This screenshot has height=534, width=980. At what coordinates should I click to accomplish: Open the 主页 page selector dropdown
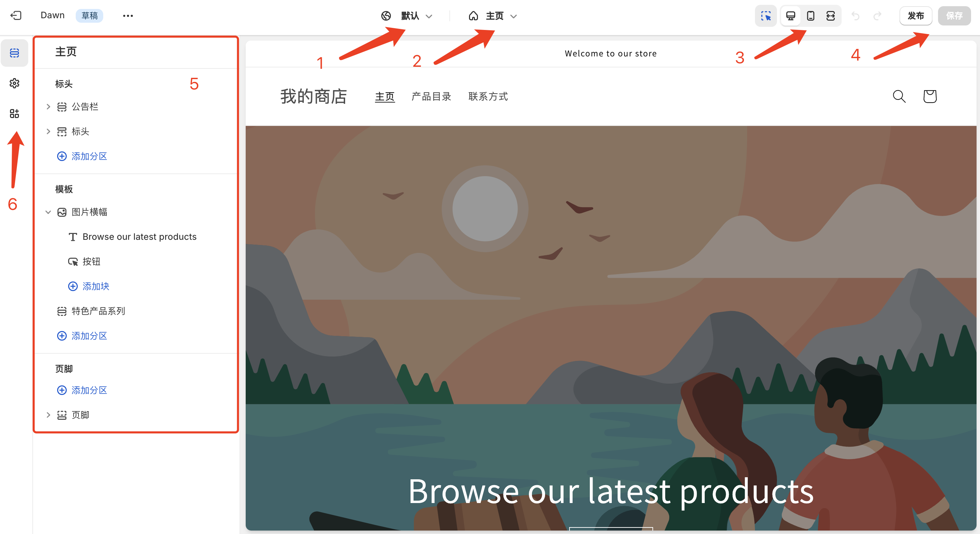492,15
